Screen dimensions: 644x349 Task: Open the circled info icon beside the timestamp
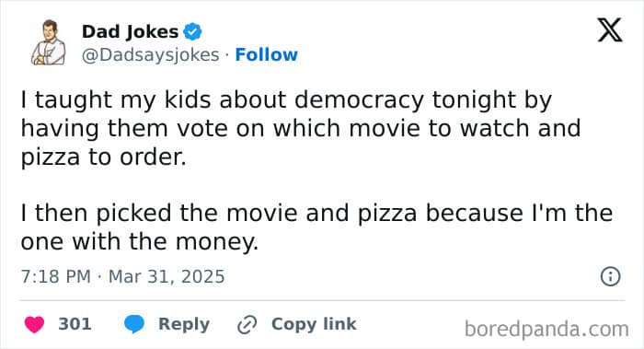coord(610,276)
